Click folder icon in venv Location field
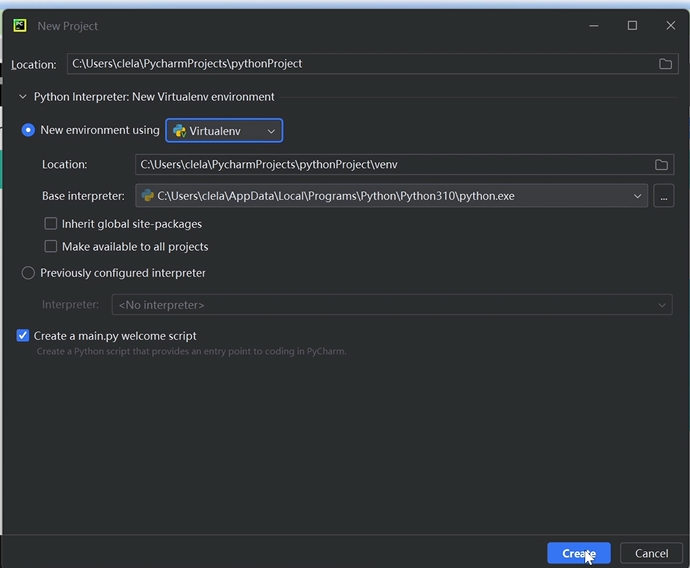 (x=661, y=164)
